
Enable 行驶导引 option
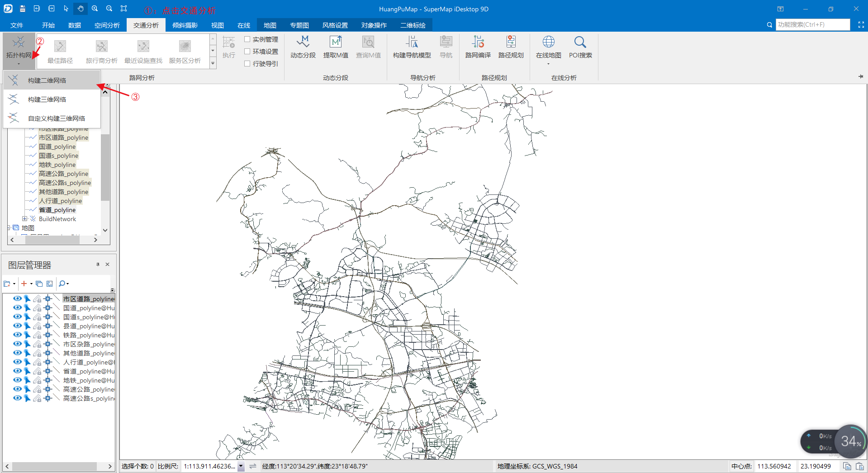coord(247,63)
